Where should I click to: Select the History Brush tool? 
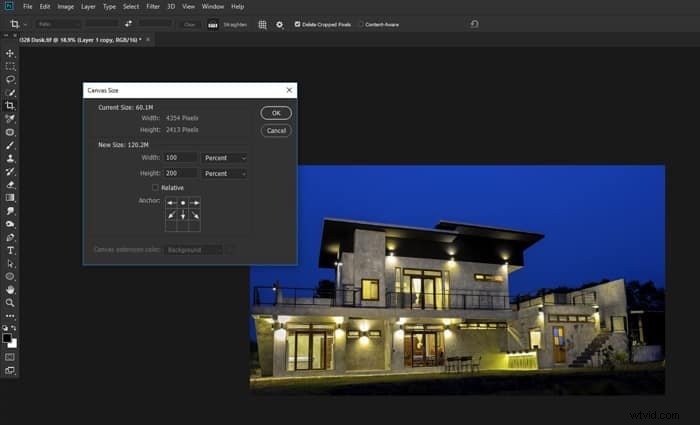[10, 171]
